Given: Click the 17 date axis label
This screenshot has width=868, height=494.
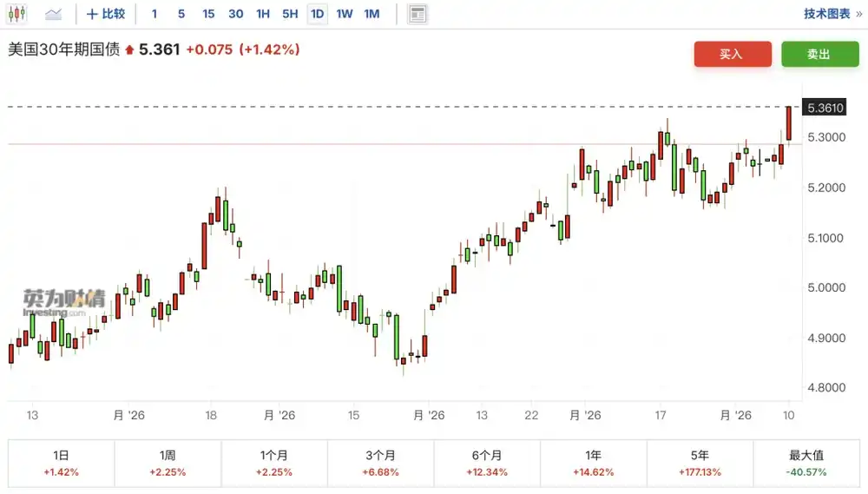Looking at the screenshot, I should 661,415.
